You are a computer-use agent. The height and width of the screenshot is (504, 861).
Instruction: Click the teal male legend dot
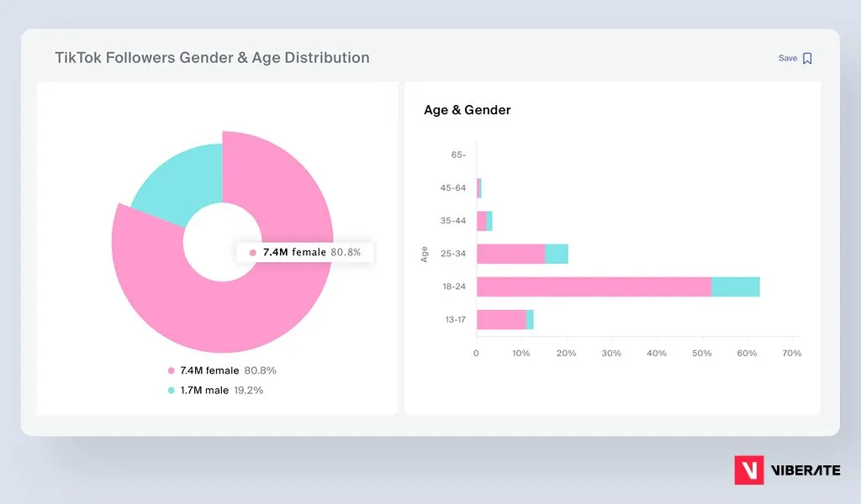click(172, 391)
